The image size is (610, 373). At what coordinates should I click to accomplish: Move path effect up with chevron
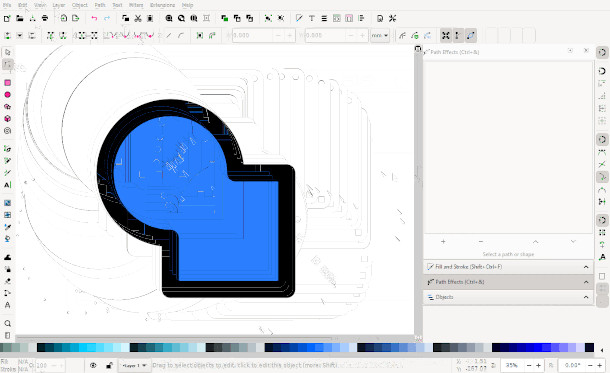tap(536, 242)
